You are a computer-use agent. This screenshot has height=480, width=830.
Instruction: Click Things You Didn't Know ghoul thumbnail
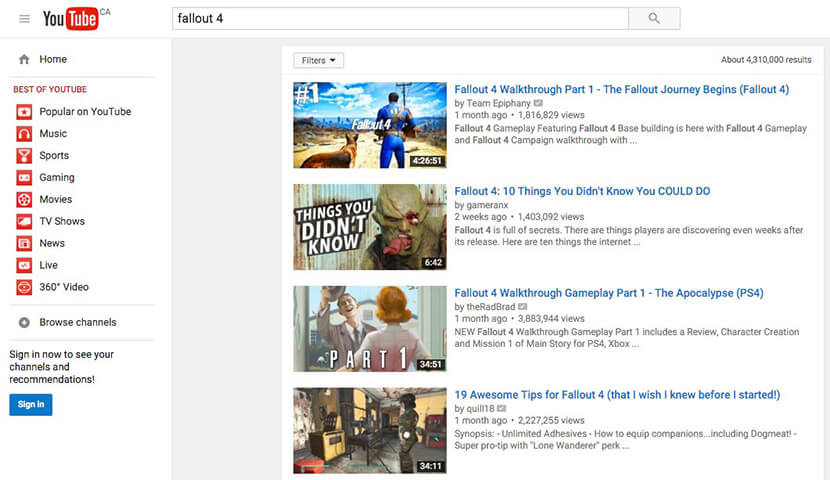pos(370,227)
